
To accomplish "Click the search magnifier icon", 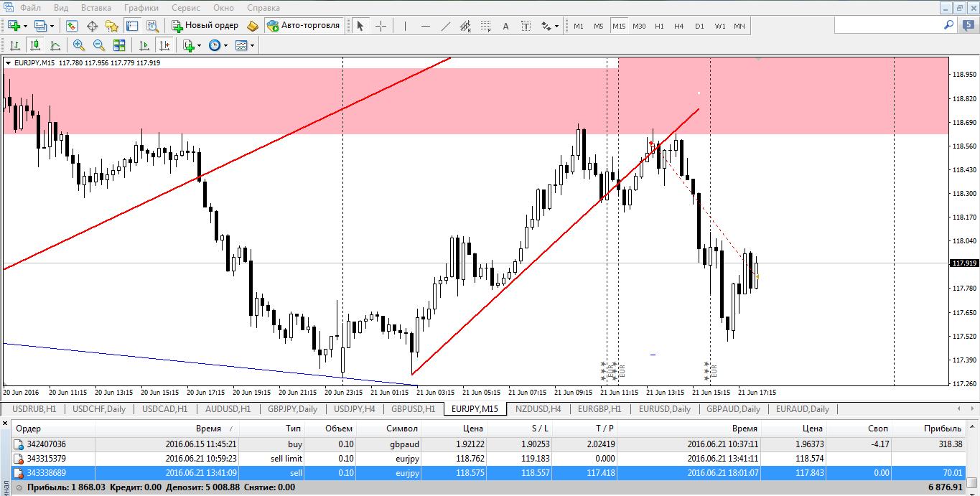I will point(948,24).
